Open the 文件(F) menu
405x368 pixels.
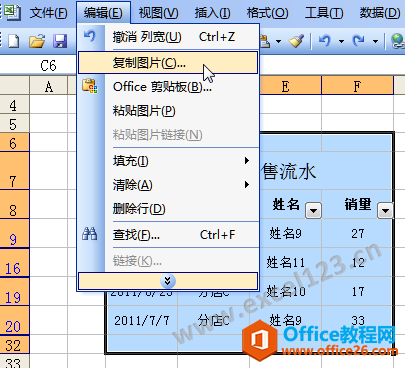pos(49,13)
